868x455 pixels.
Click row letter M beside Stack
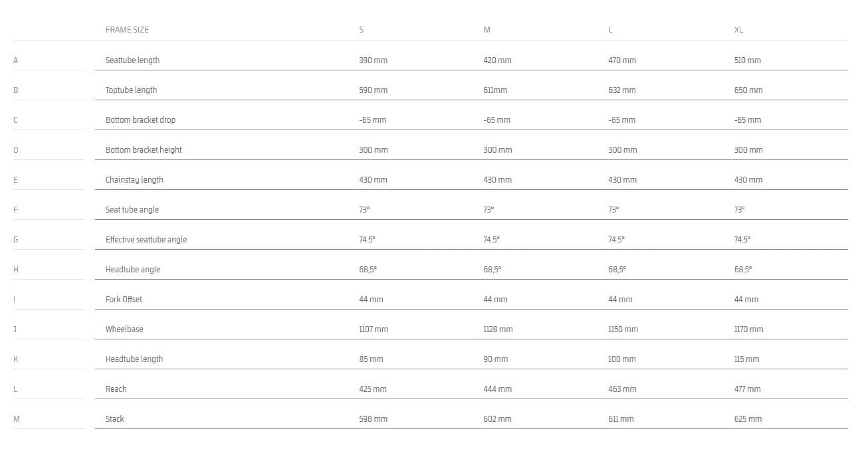pos(16,418)
